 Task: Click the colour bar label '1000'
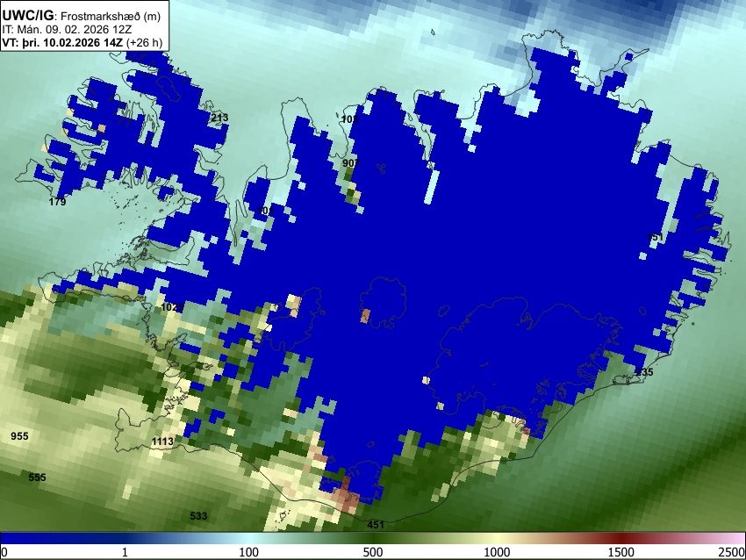(497, 552)
